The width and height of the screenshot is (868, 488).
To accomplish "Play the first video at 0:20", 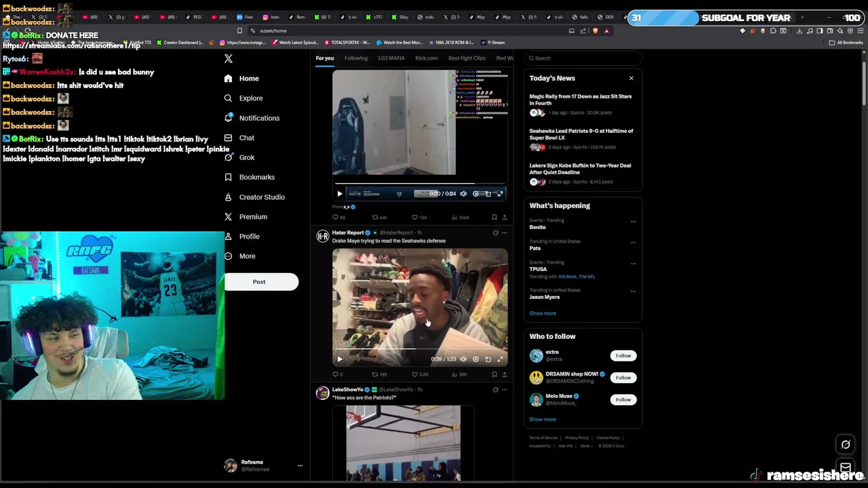I will pyautogui.click(x=340, y=194).
